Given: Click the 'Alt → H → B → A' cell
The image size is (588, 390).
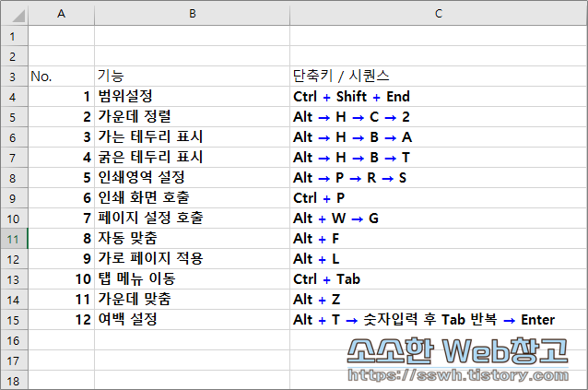Looking at the screenshot, I should [x=439, y=137].
